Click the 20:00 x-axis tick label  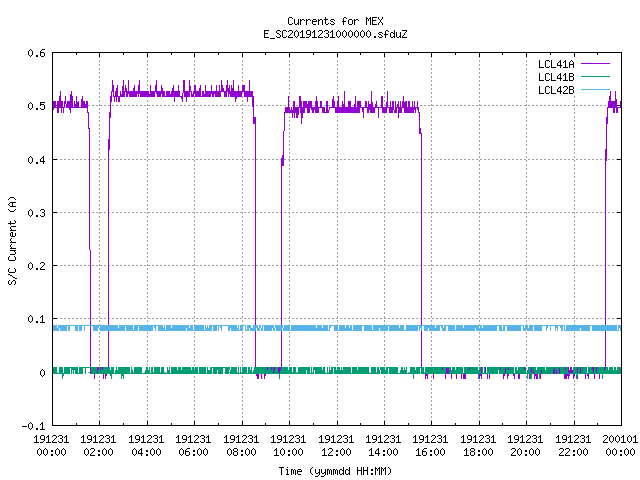click(525, 452)
